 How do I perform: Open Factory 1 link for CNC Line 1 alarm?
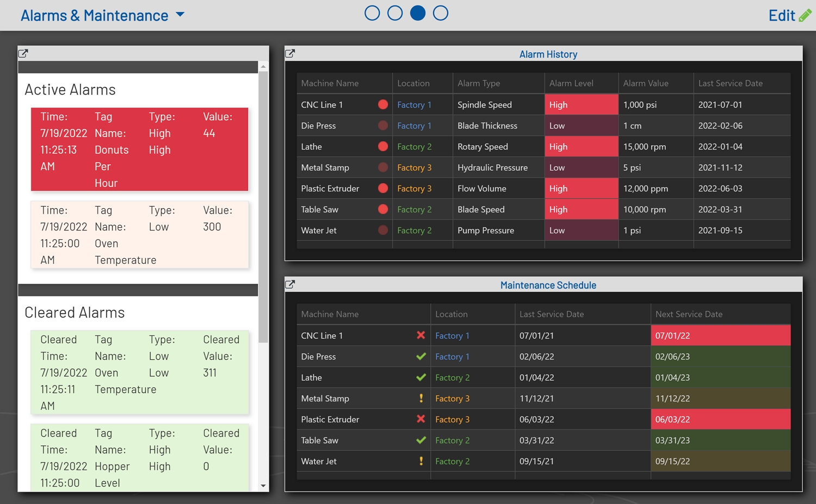click(414, 105)
